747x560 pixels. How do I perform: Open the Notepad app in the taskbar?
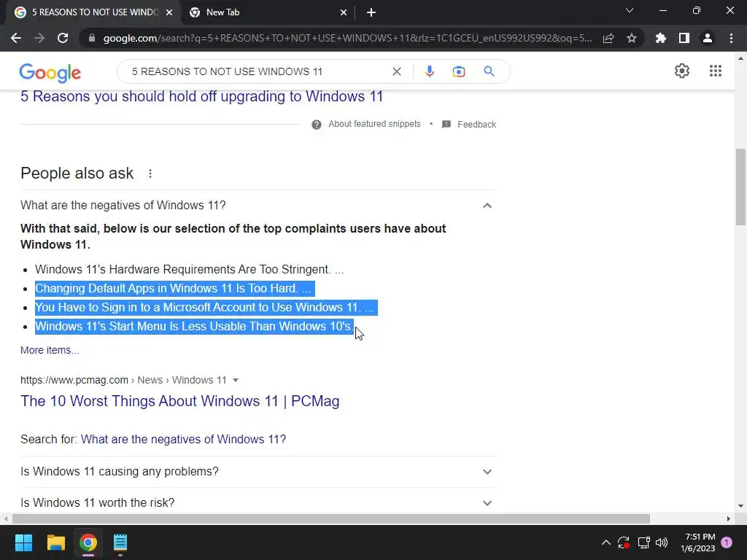click(x=120, y=542)
